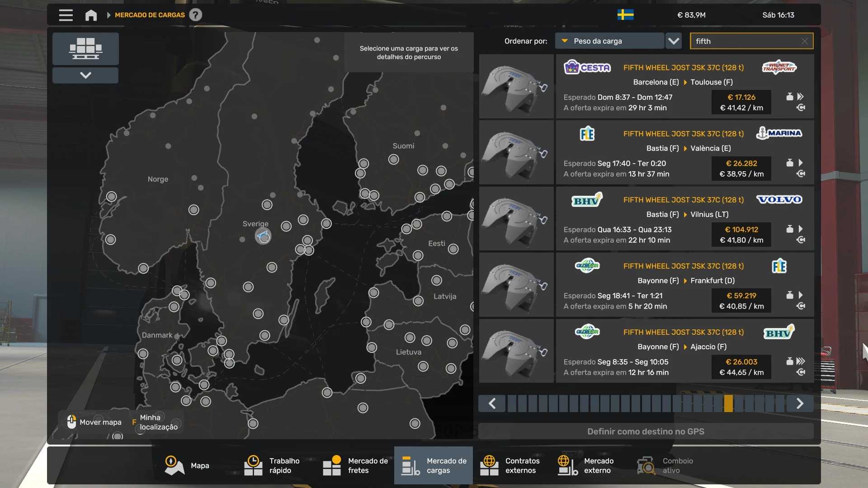Click Definir como destino no GPS
Screen dimensions: 868x488
click(646, 432)
